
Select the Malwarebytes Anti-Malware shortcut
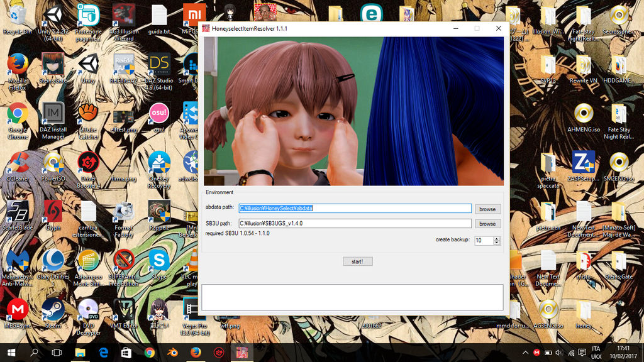[x=17, y=268]
